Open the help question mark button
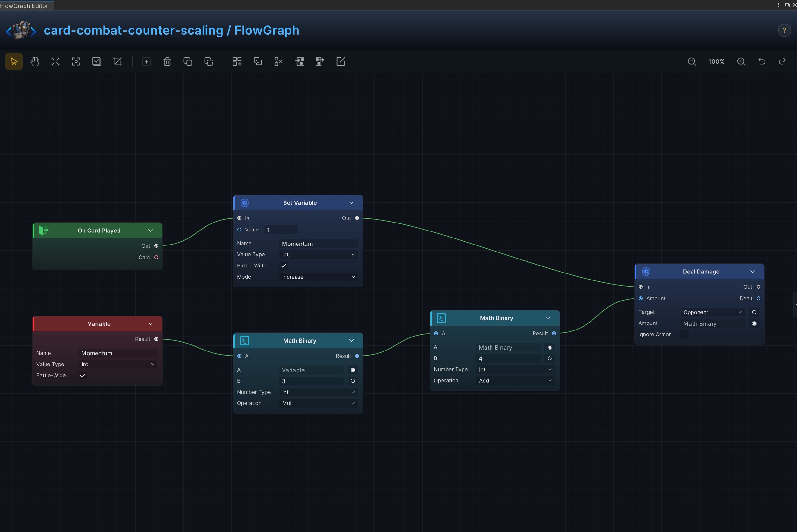The image size is (797, 532). click(x=785, y=31)
